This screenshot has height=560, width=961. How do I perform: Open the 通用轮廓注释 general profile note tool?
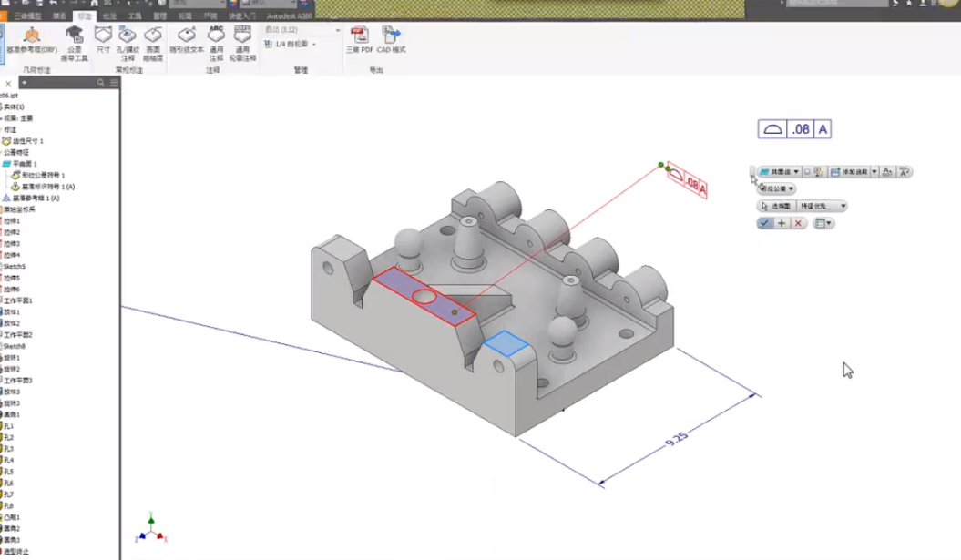pos(242,44)
